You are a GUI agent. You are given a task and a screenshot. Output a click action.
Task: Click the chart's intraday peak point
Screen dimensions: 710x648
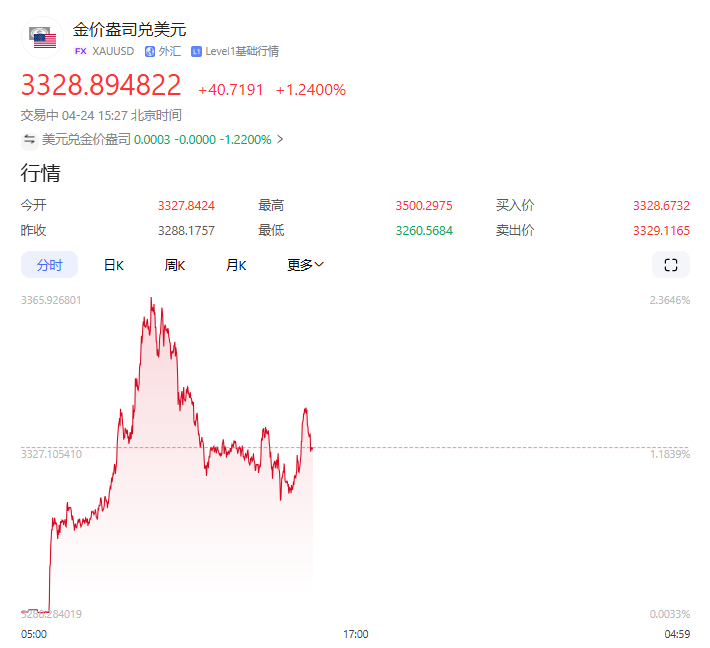(151, 298)
